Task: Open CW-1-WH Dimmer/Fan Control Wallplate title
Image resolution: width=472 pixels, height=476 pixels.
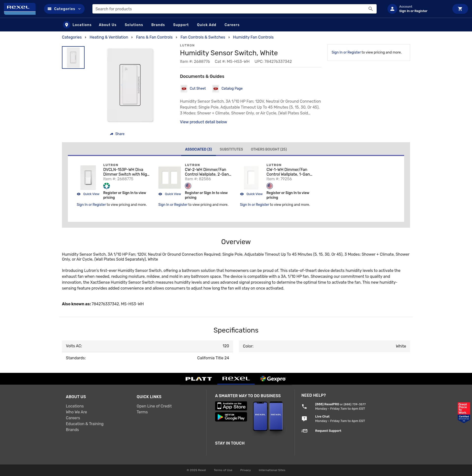Action: tap(289, 172)
